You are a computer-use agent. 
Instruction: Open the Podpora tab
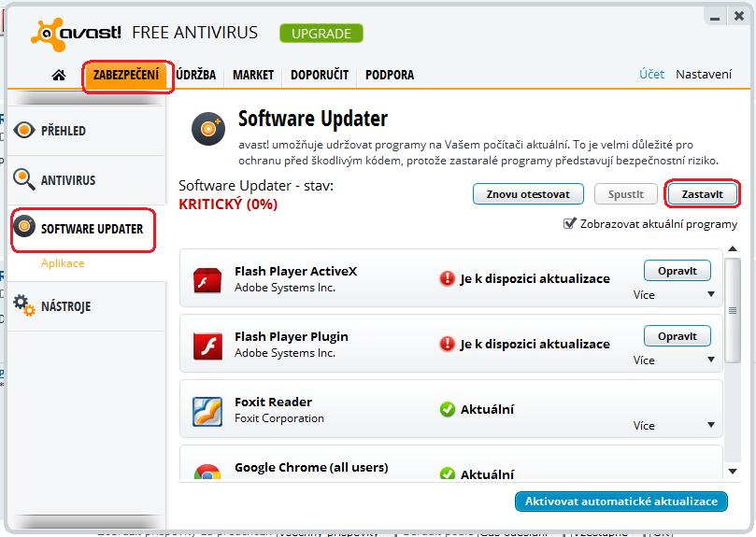tap(390, 76)
